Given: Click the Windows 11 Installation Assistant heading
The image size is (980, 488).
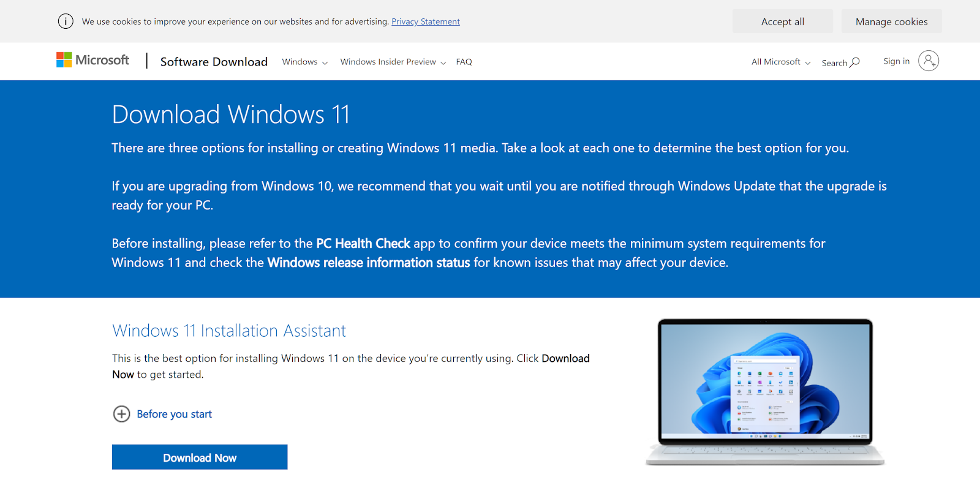Looking at the screenshot, I should click(x=229, y=331).
